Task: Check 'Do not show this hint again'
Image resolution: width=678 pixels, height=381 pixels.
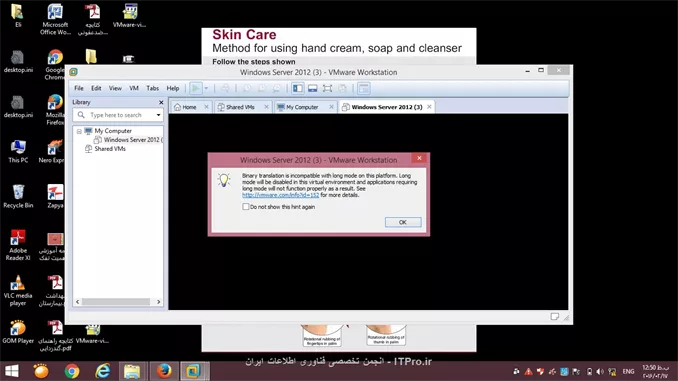Action: (246, 207)
